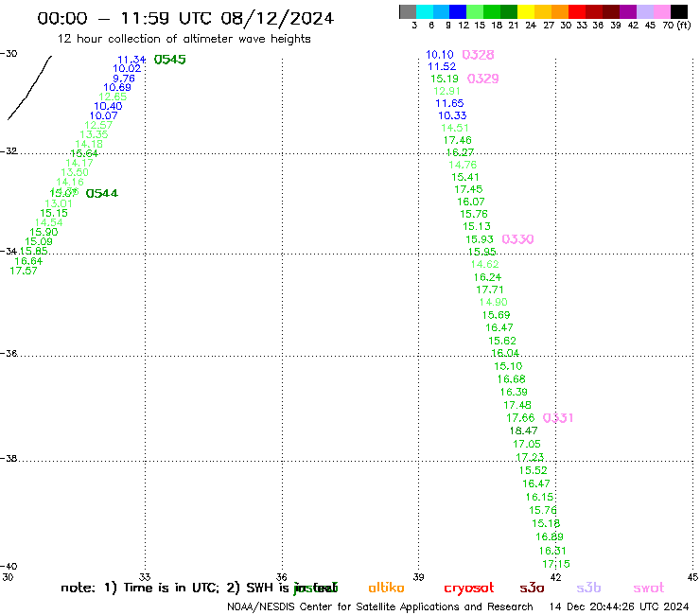Click the yellow swatch in the wave height scale

526,11
